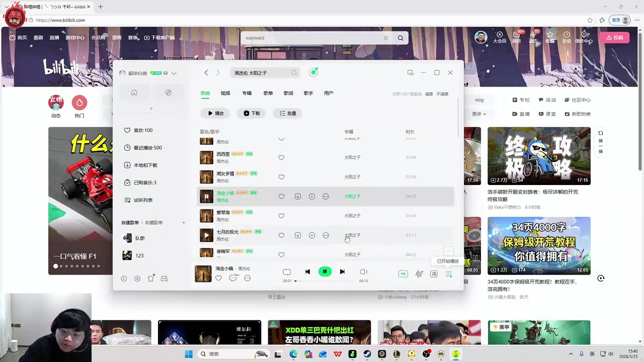Click the back arrow in the music window

point(206,72)
